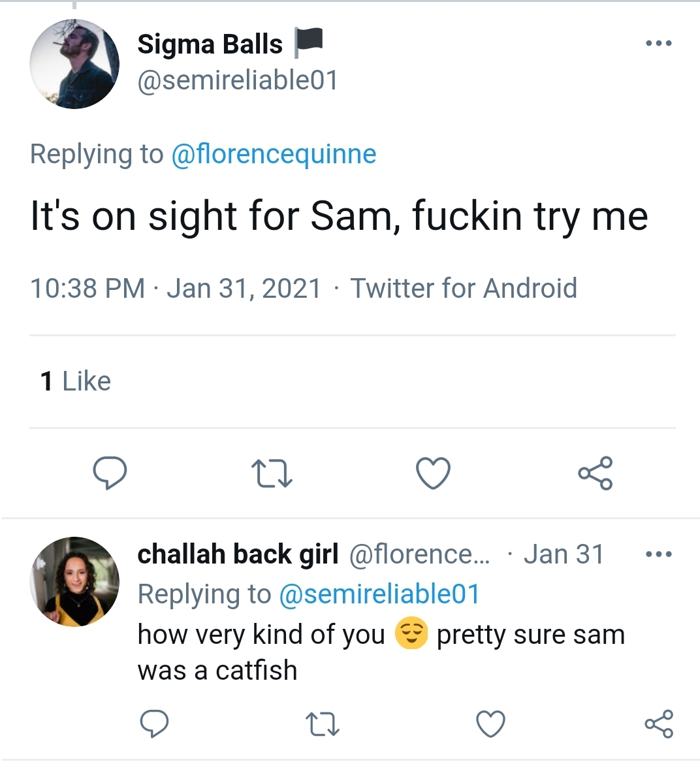Share challah back girl's reply
This screenshot has width=700, height=764.
[659, 724]
